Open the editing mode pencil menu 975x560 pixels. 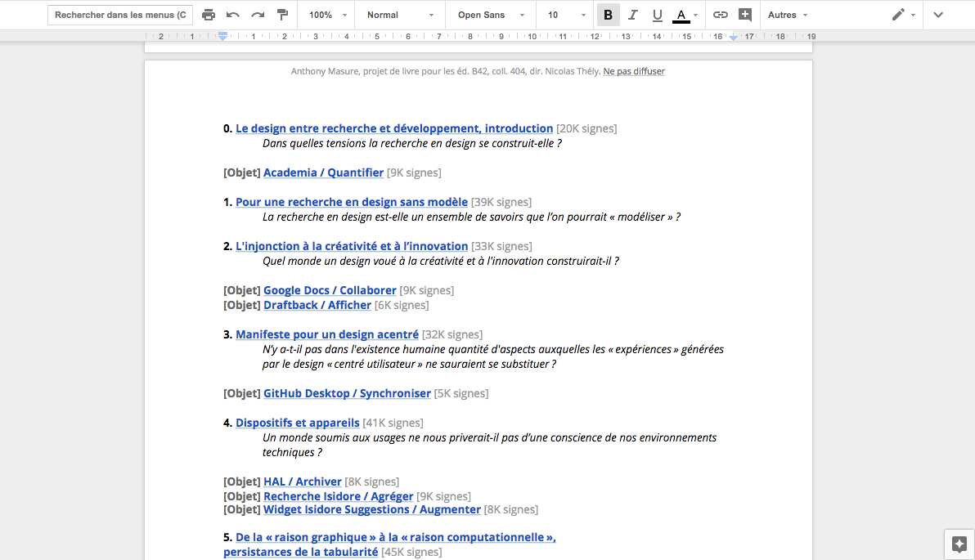click(903, 15)
